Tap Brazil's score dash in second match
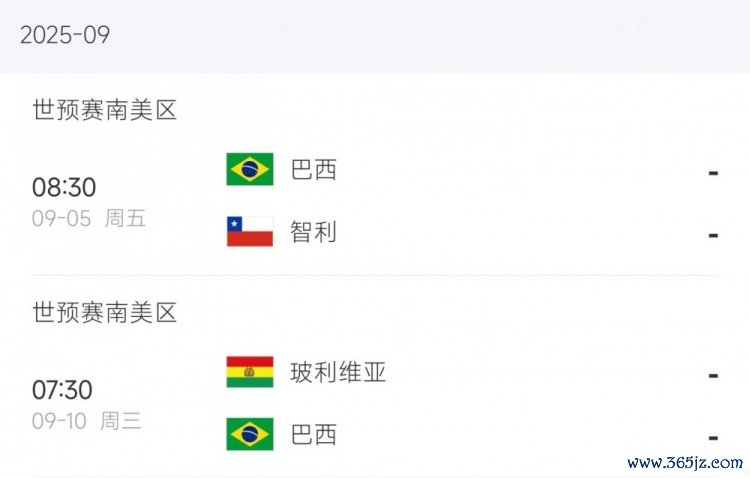This screenshot has width=750, height=478. pyautogui.click(x=713, y=438)
